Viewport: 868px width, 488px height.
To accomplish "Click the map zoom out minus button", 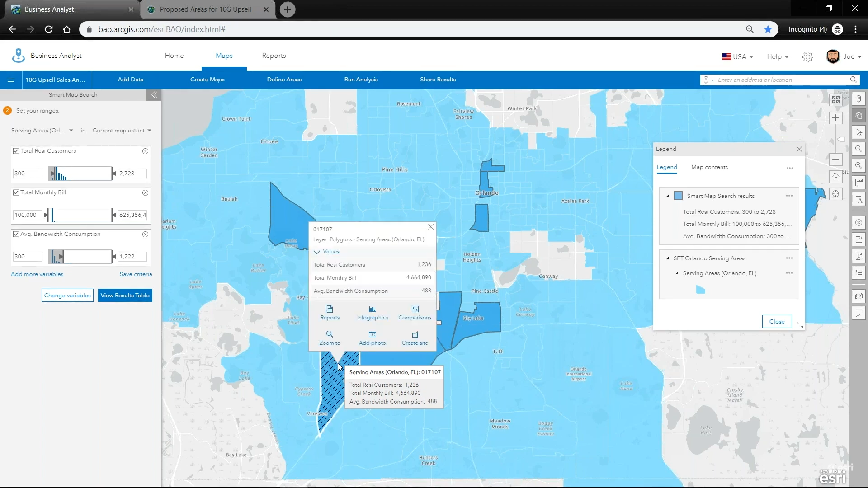I will 835,159.
